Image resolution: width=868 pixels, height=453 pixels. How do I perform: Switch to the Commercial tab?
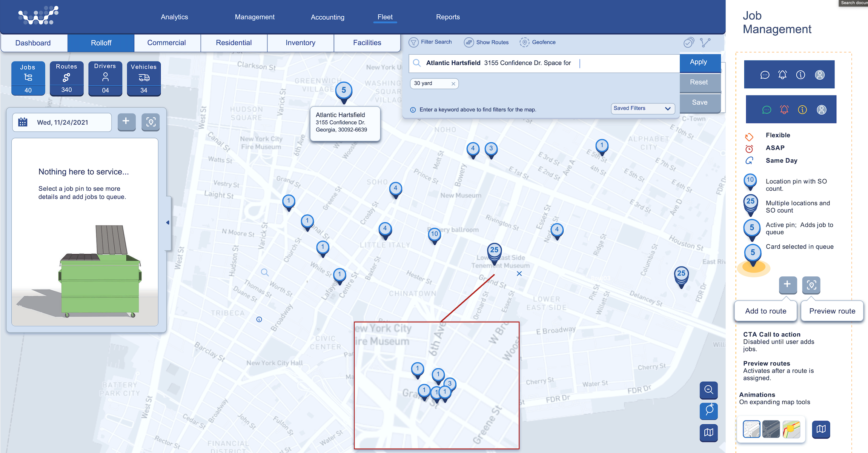coord(167,43)
